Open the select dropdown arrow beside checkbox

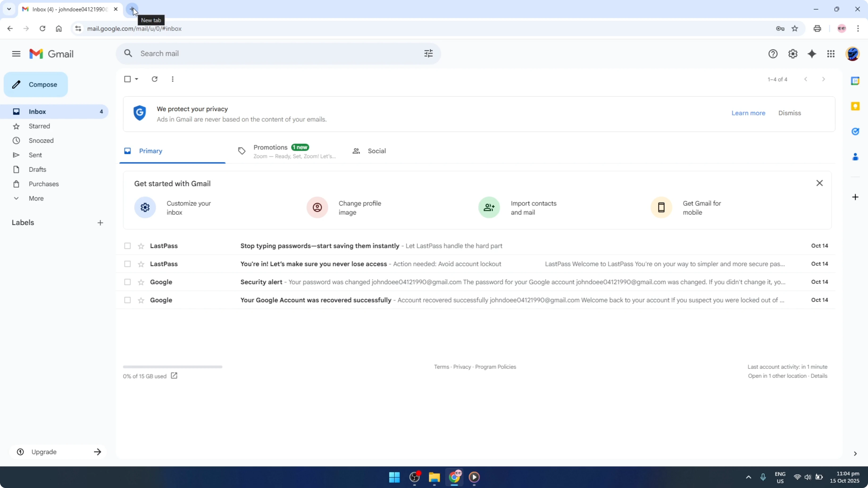click(137, 79)
